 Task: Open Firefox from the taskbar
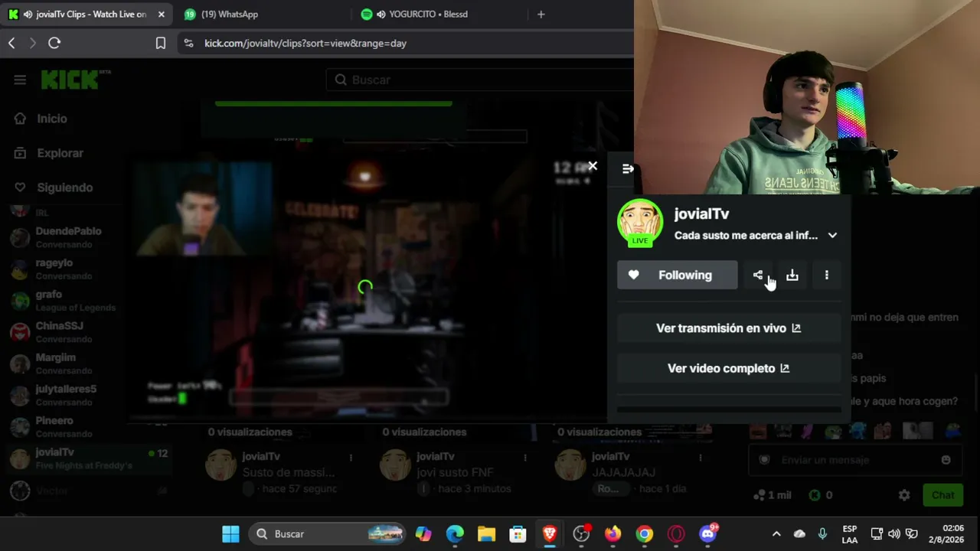(612, 534)
